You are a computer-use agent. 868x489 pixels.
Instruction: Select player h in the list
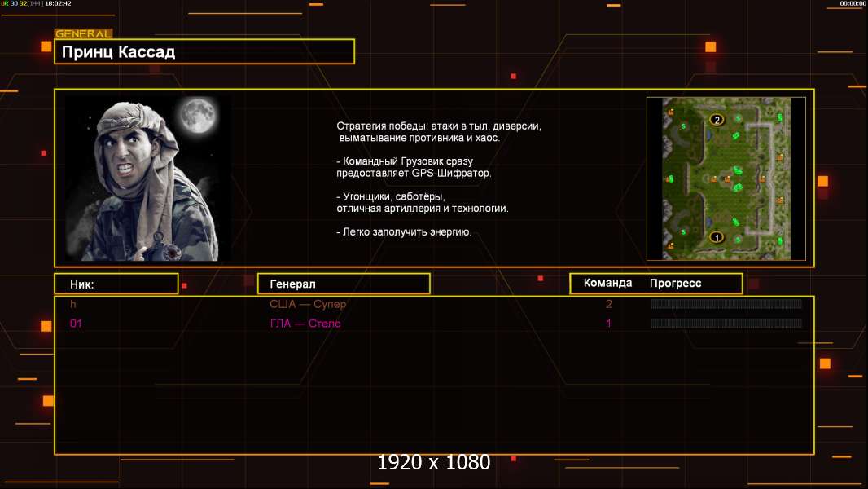pyautogui.click(x=73, y=304)
